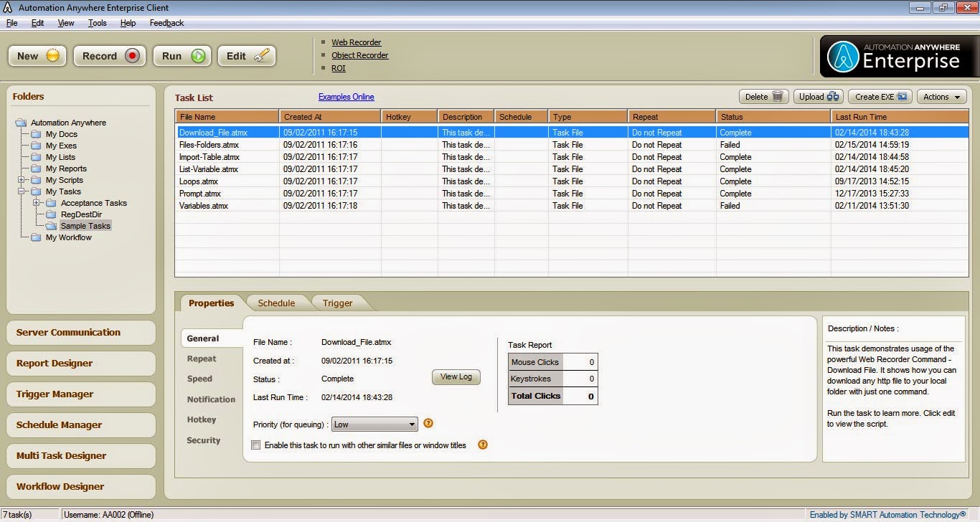Enable running with similar files or window titles
Viewport: 980px width, 522px height.
[x=256, y=445]
